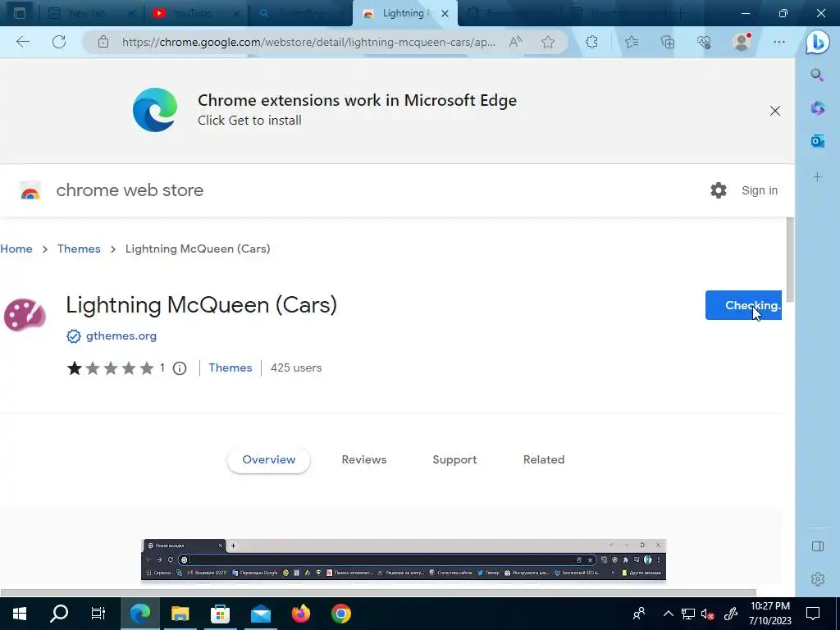Open the vertical tabs actions menu icon

click(x=20, y=13)
